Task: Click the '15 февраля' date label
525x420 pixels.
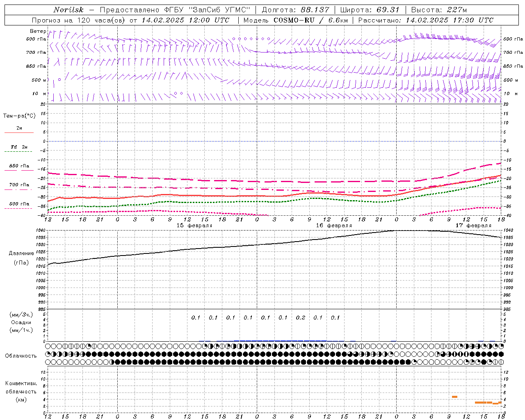Action: 194,226
